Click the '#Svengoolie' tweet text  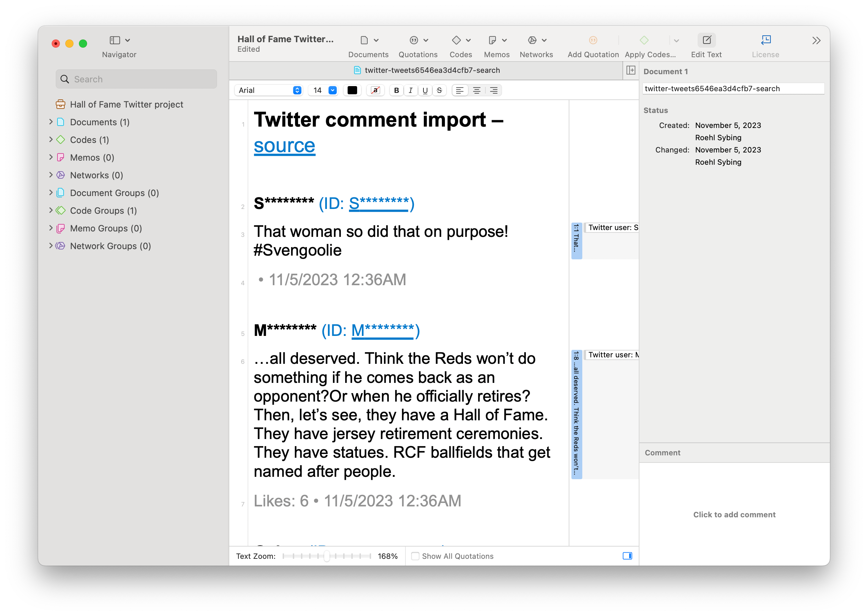click(x=298, y=250)
